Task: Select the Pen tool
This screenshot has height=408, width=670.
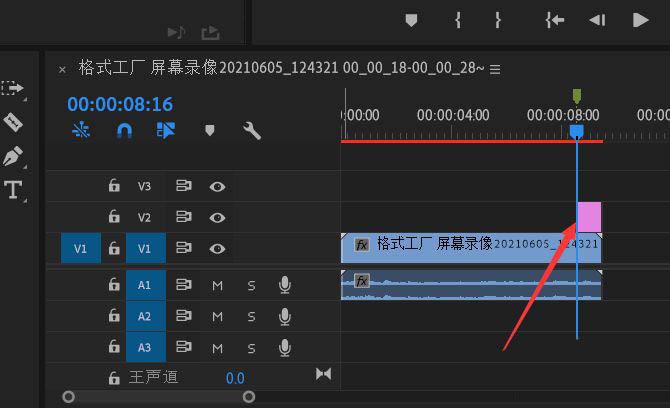Action: 14,157
